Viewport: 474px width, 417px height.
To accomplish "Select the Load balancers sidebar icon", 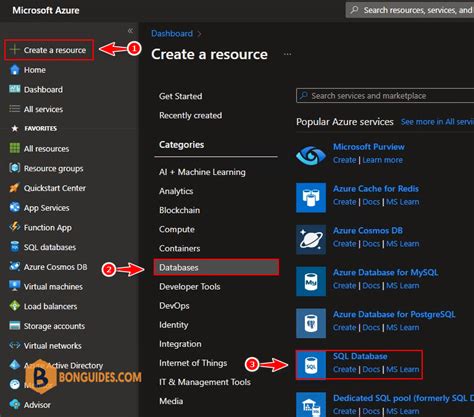I will pos(15,306).
